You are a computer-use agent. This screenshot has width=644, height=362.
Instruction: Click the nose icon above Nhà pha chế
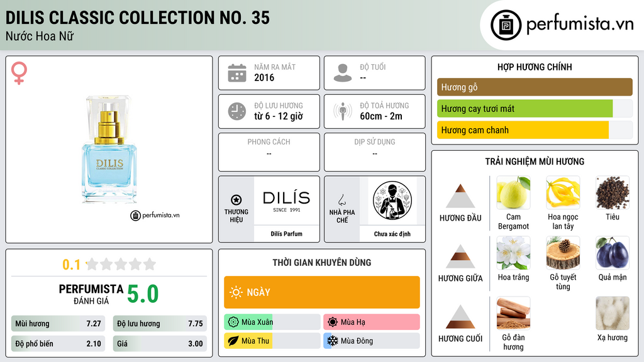click(341, 200)
